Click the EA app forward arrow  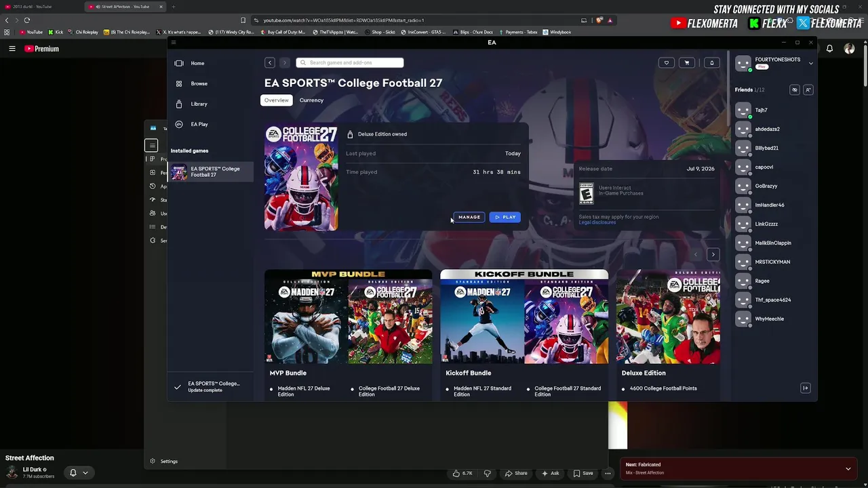click(284, 63)
